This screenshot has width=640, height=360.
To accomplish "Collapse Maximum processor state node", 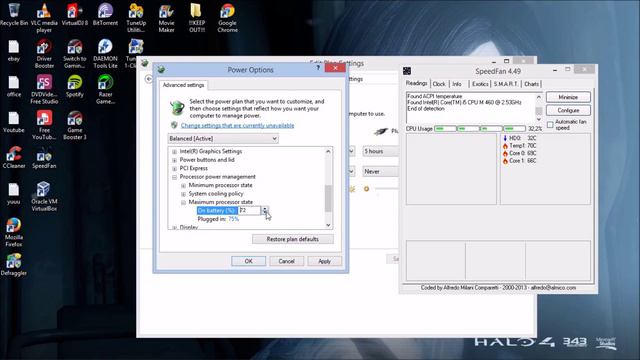I will click(183, 202).
